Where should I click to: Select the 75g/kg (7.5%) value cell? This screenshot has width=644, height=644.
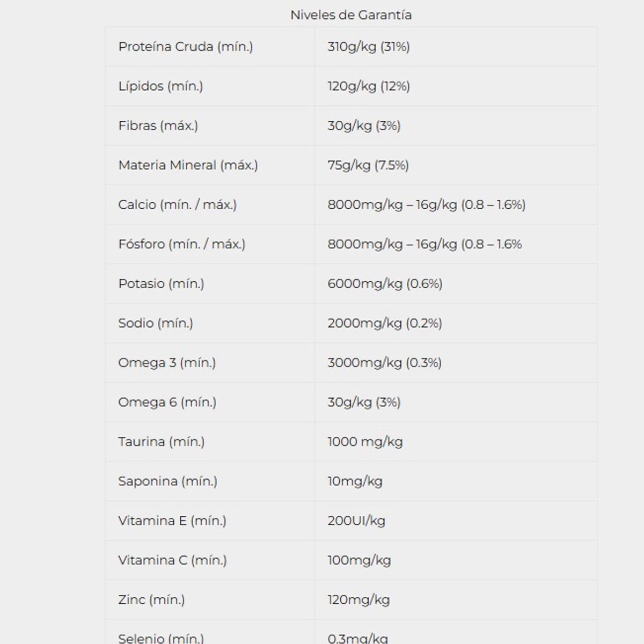point(368,165)
